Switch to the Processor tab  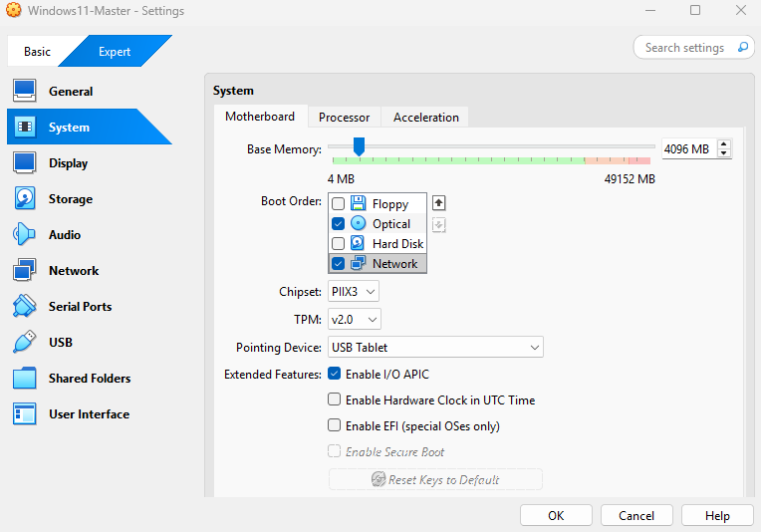[x=344, y=118]
